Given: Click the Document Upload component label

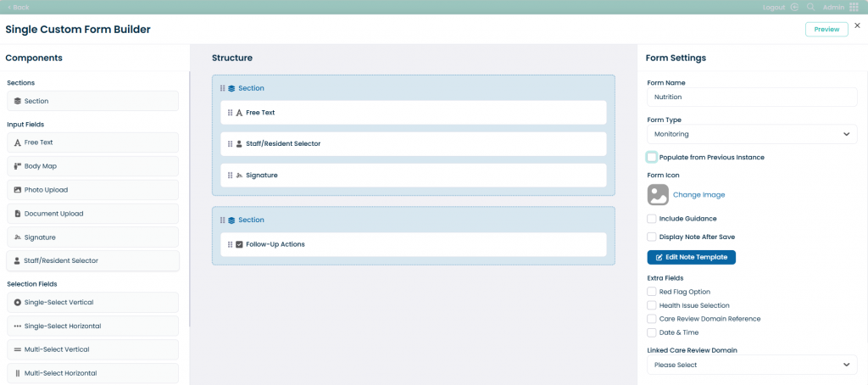Looking at the screenshot, I should tap(53, 214).
